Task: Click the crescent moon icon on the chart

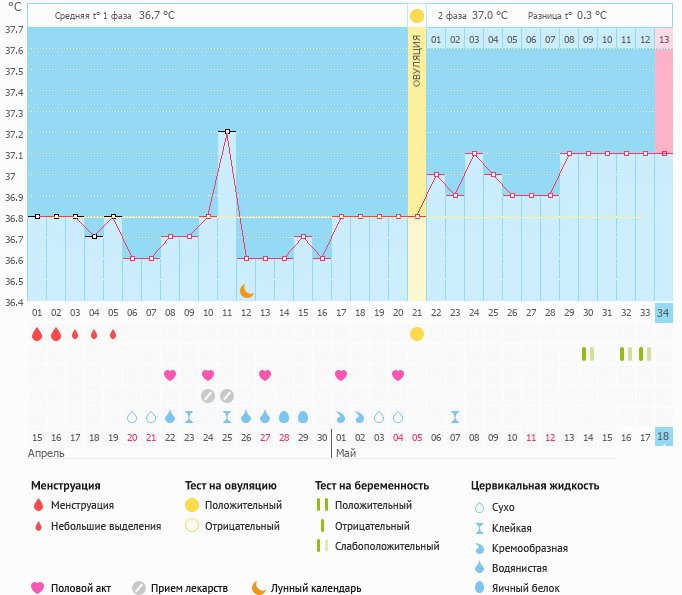Action: pos(246,290)
